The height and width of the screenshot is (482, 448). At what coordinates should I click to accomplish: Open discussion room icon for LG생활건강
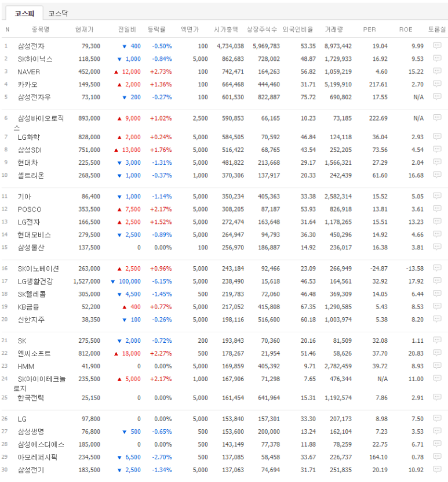[436, 281]
